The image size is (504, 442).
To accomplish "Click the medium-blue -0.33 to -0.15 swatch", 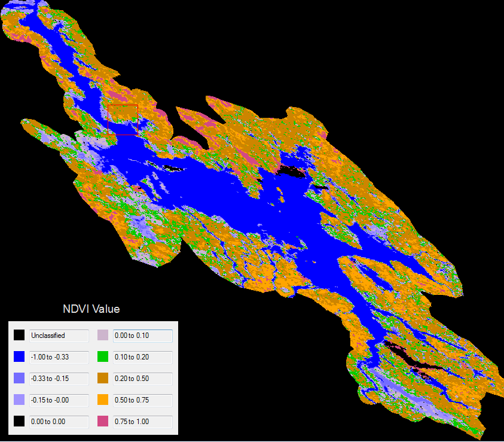I will (19, 378).
